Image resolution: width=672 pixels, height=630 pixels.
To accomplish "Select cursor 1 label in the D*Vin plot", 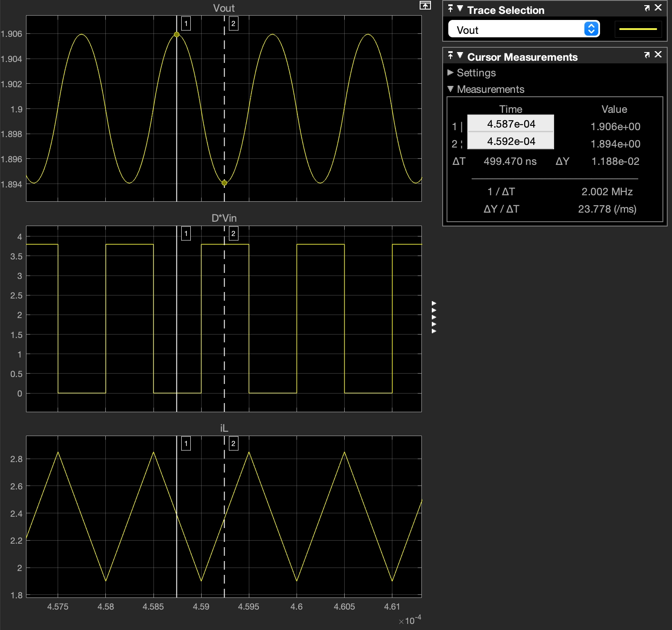I will [186, 234].
